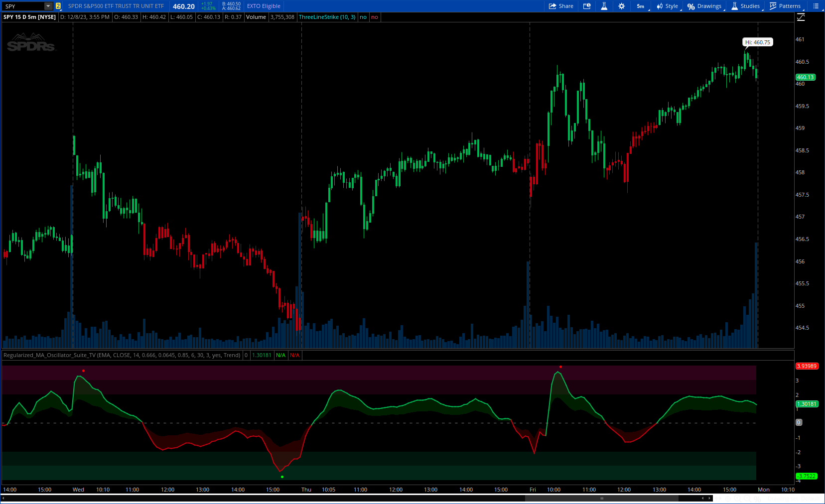This screenshot has height=504, width=825.
Task: Click the SPDR company name label
Action: 116,6
